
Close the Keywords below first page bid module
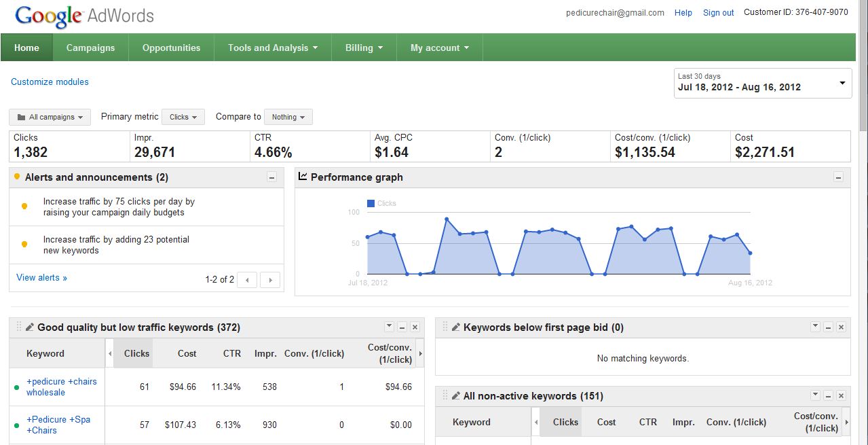point(841,327)
